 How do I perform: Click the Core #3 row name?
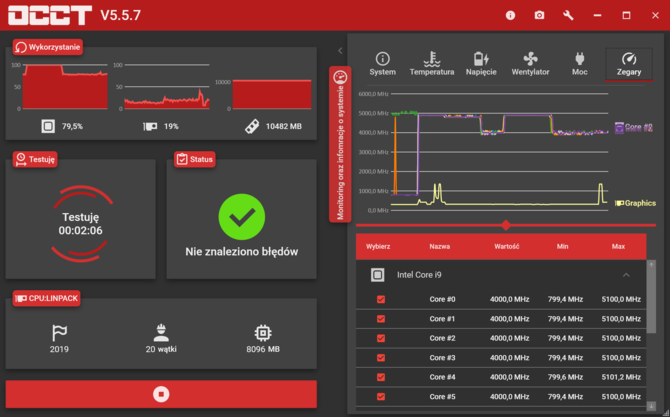pos(442,358)
